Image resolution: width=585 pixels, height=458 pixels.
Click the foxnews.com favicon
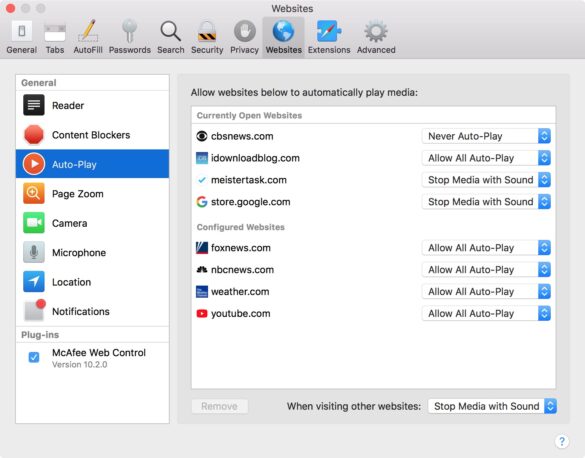(x=202, y=248)
